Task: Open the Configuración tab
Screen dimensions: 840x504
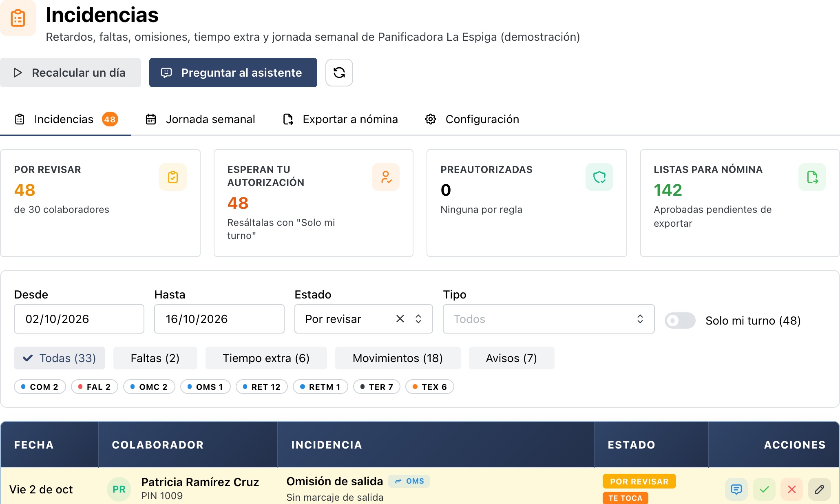Action: (x=472, y=119)
